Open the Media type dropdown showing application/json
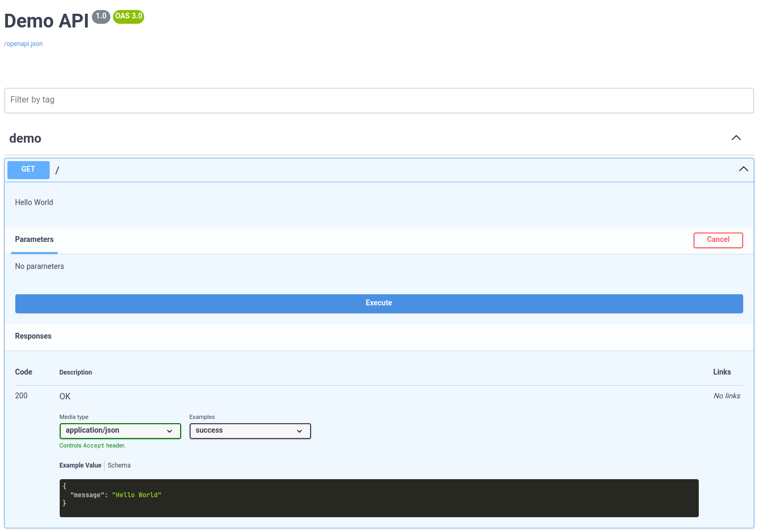The width and height of the screenshot is (759, 532). click(120, 431)
